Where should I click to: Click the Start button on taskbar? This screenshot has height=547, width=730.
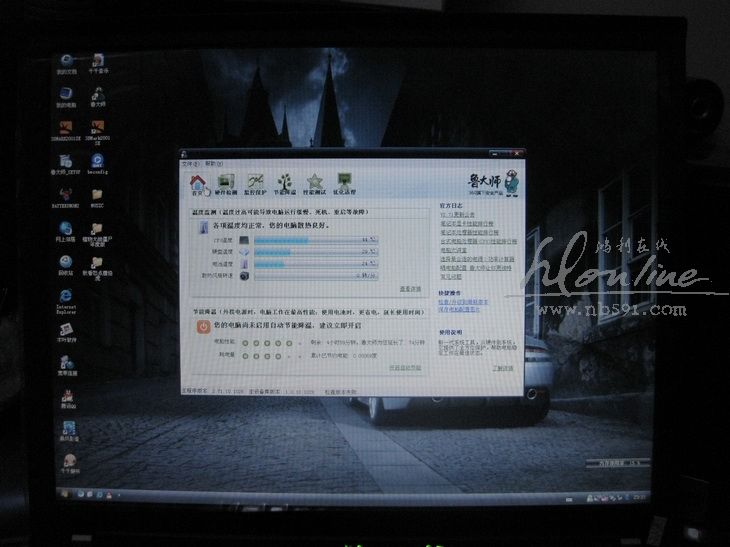coord(64,493)
